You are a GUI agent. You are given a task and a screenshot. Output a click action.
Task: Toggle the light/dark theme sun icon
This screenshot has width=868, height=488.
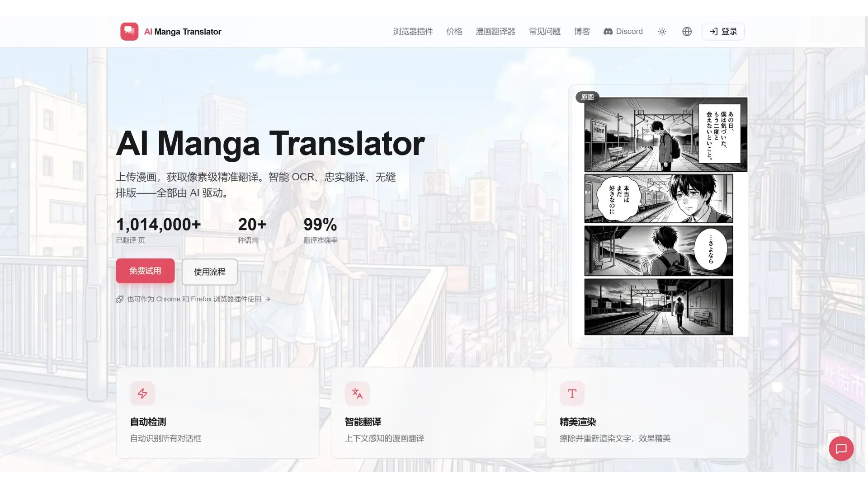[x=662, y=32]
